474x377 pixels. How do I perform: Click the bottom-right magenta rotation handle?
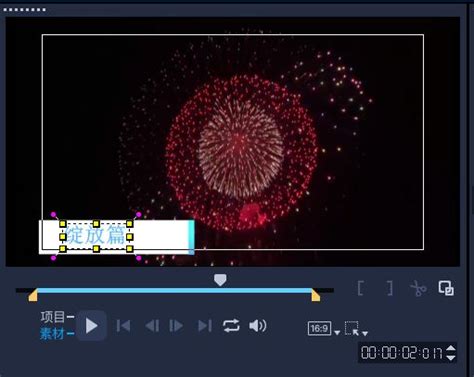point(139,258)
